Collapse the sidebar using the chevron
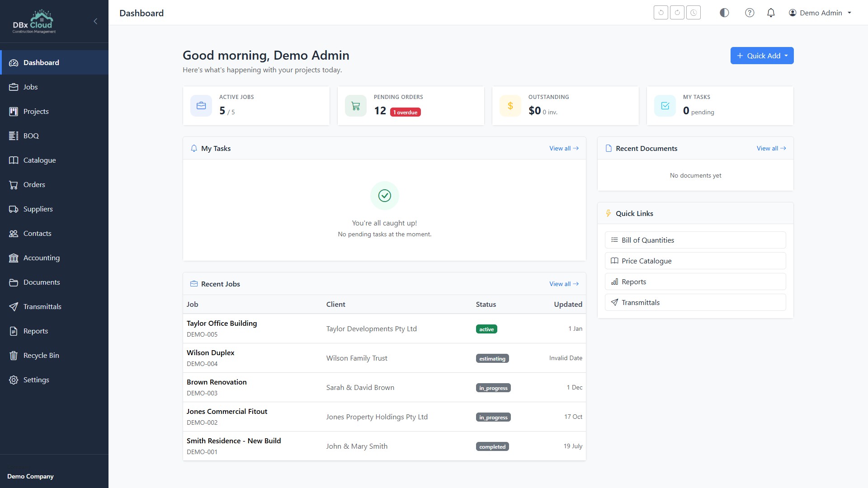 95,21
